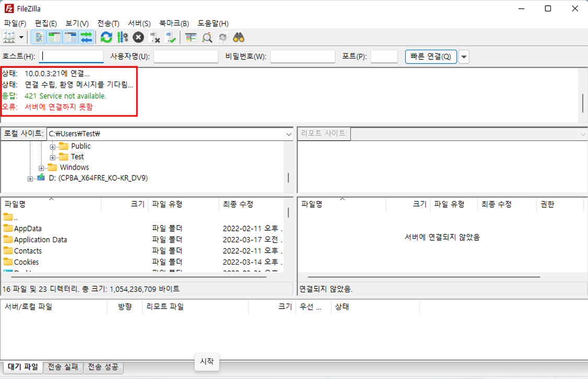588x379 pixels.
Task: Cancel current operation icon
Action: [139, 38]
